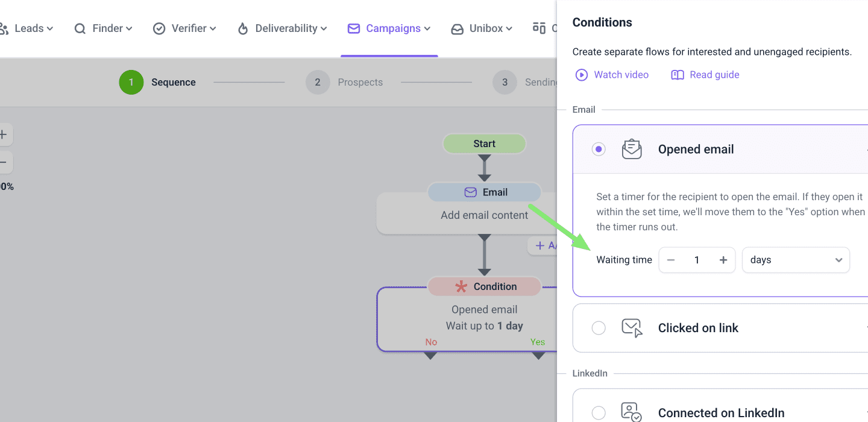868x422 pixels.
Task: Open the Verifier menu
Action: click(184, 28)
